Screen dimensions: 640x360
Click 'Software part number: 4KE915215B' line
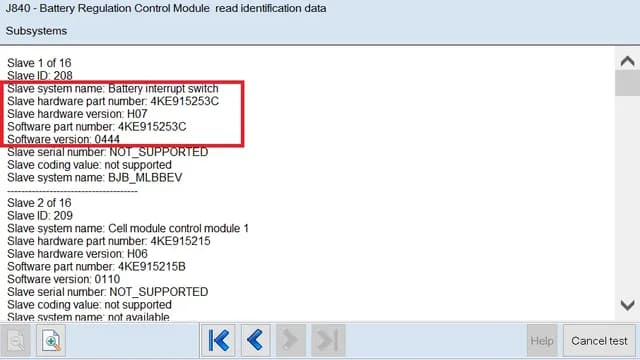pyautogui.click(x=96, y=267)
